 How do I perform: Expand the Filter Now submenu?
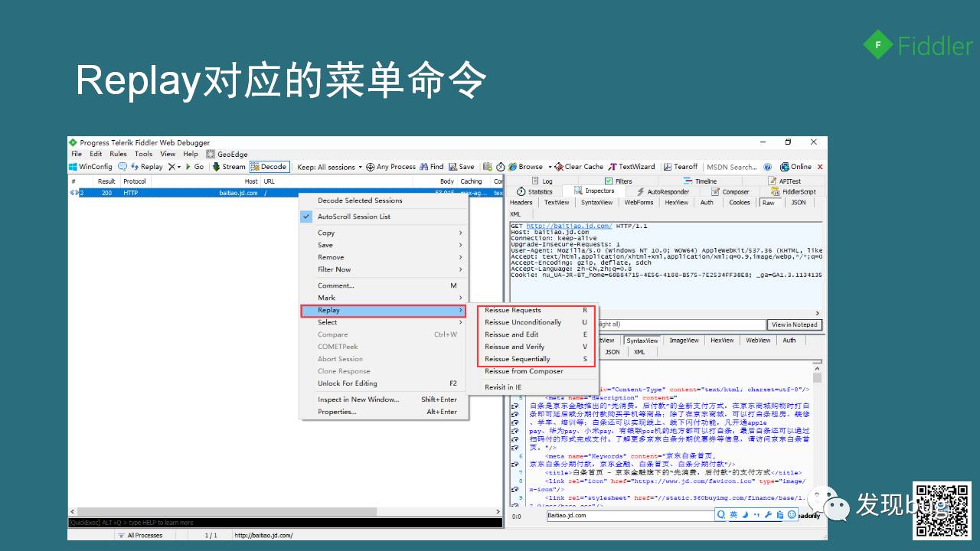[384, 269]
